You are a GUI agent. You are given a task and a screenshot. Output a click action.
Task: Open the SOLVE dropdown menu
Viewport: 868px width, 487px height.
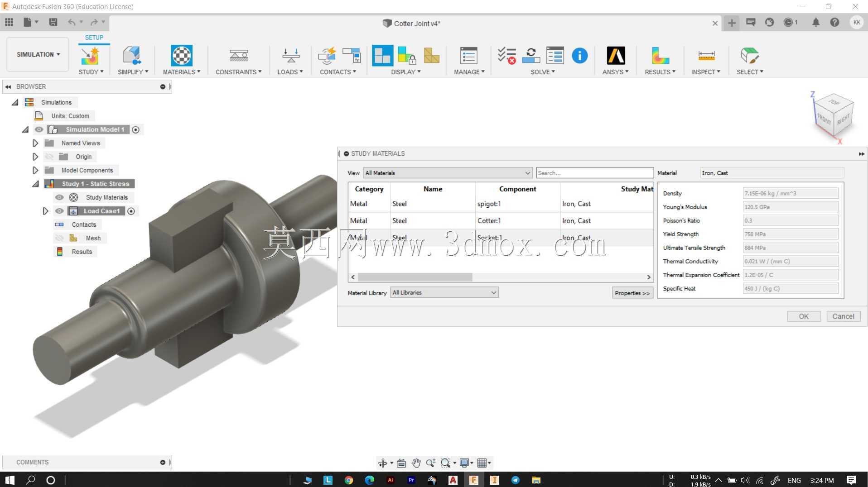[x=542, y=72]
